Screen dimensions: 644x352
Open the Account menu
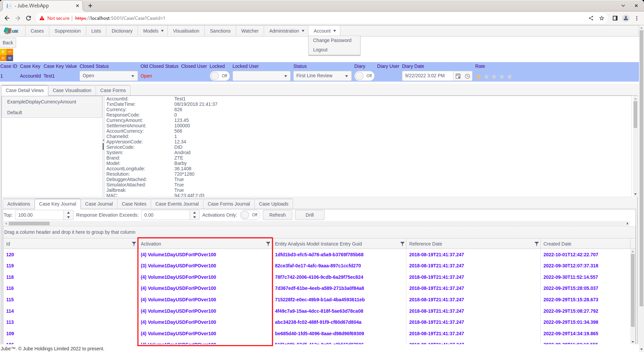tap(325, 31)
